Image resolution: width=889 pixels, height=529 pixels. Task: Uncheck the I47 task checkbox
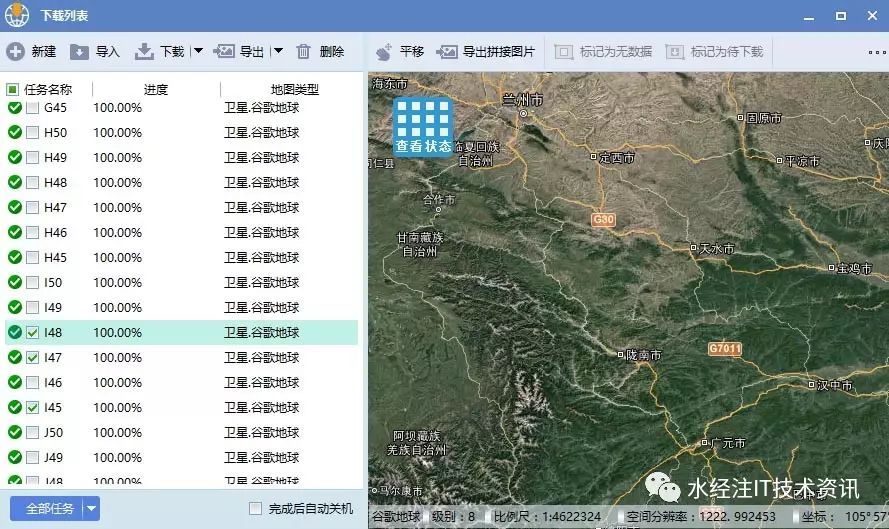pyautogui.click(x=32, y=358)
